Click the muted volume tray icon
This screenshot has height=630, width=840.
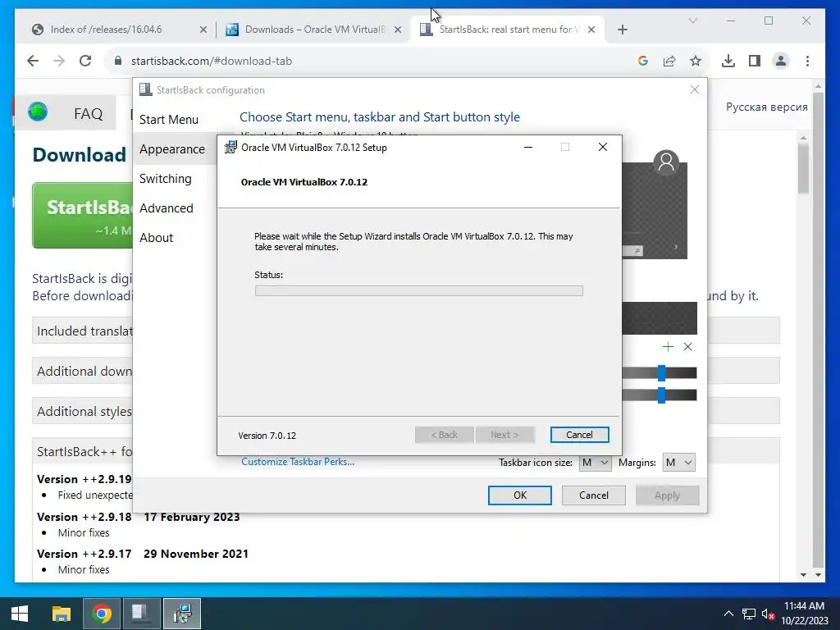pos(768,614)
